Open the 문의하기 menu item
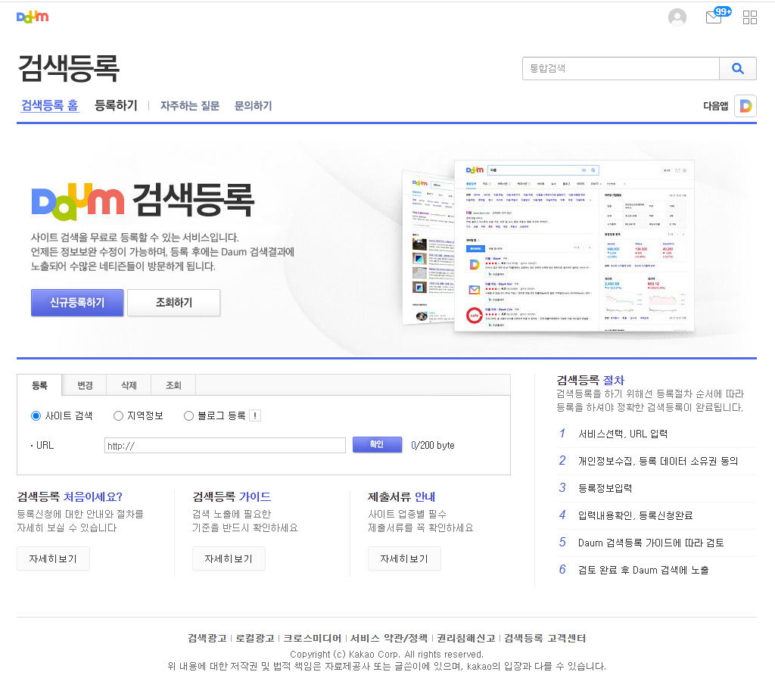This screenshot has height=700, width=775. tap(253, 106)
